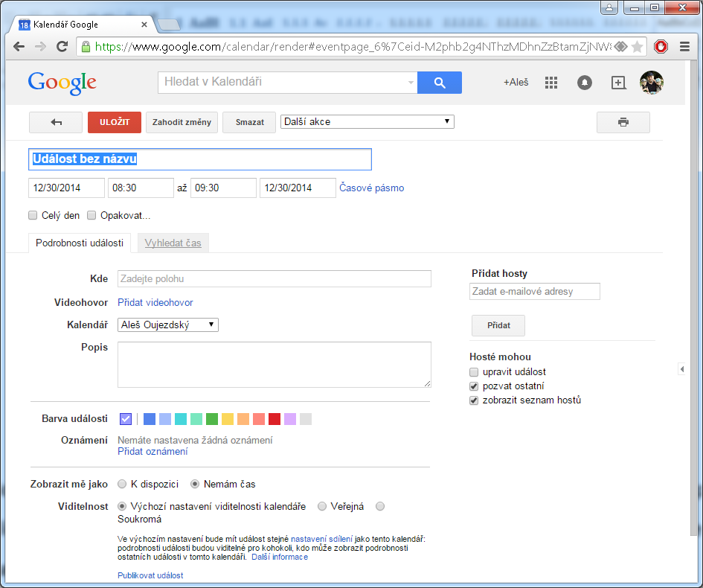Viewport: 703px width, 588px height.
Task: Click the Chrome user profile icon in title bar
Action: tap(609, 7)
